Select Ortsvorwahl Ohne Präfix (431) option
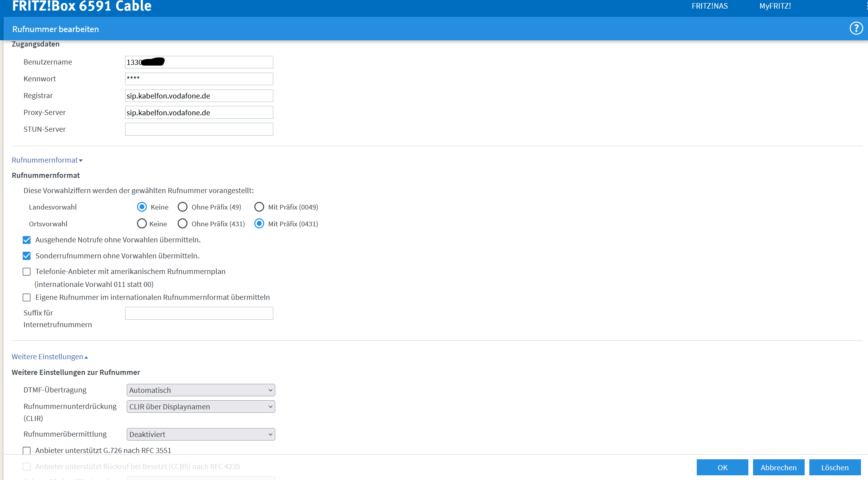 pos(183,224)
